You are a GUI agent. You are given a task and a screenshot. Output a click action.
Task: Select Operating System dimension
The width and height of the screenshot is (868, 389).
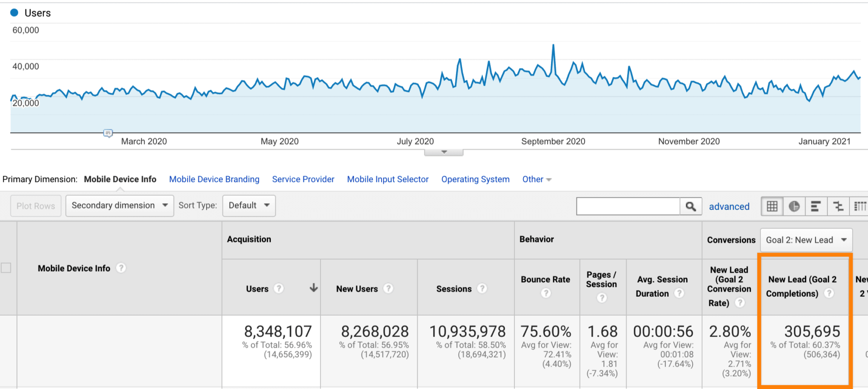pyautogui.click(x=476, y=180)
